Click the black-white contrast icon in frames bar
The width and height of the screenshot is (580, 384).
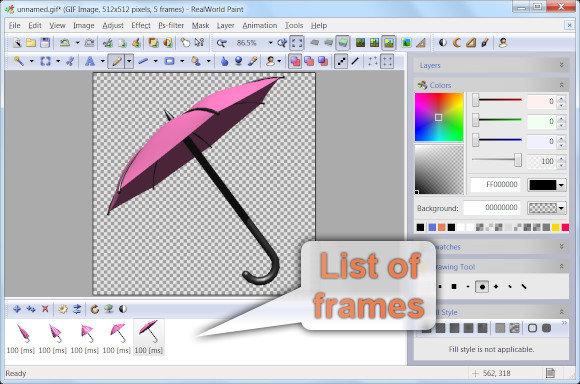123,309
